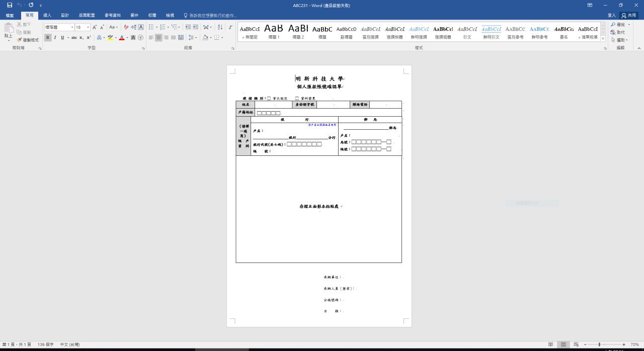
Task: Open the 檔案 (File) tab
Action: point(10,16)
